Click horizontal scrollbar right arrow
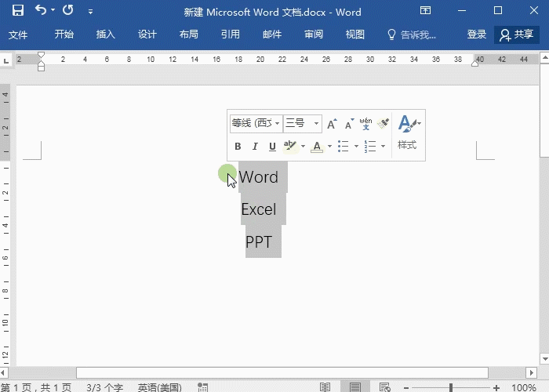The width and height of the screenshot is (549, 392). 532,372
